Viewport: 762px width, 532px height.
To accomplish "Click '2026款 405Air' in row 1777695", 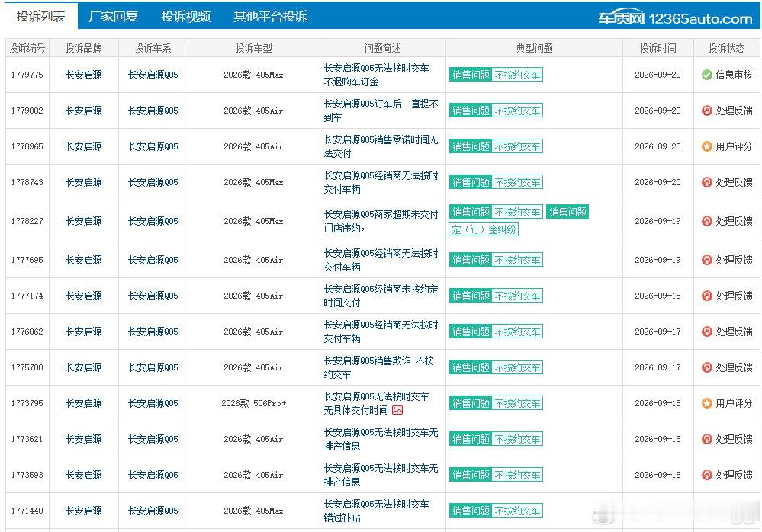I will pyautogui.click(x=254, y=260).
